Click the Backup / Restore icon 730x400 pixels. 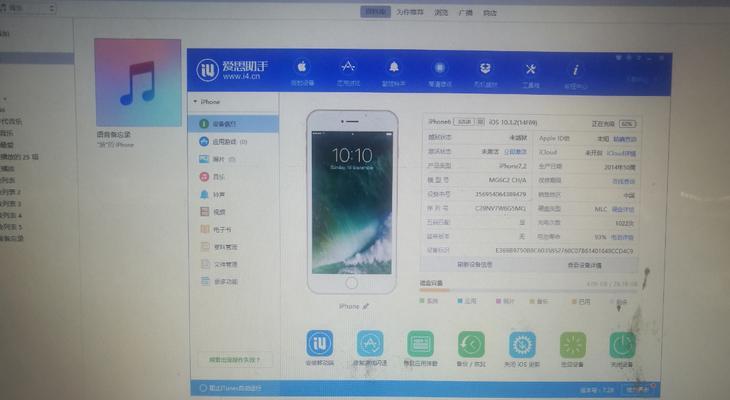[471, 345]
